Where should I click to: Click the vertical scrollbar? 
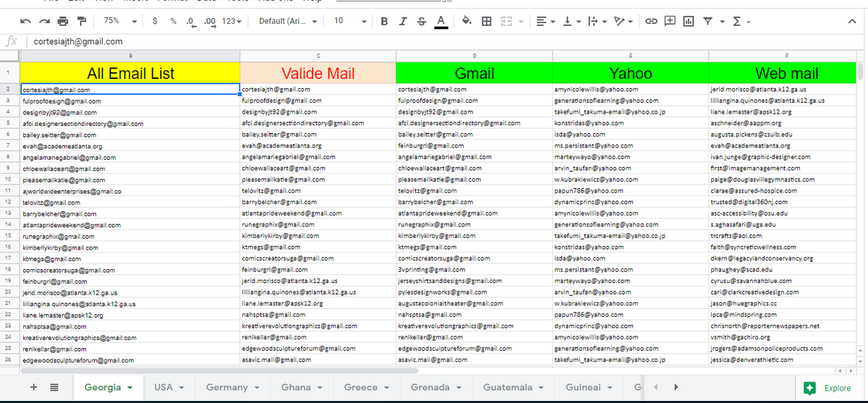pyautogui.click(x=861, y=71)
